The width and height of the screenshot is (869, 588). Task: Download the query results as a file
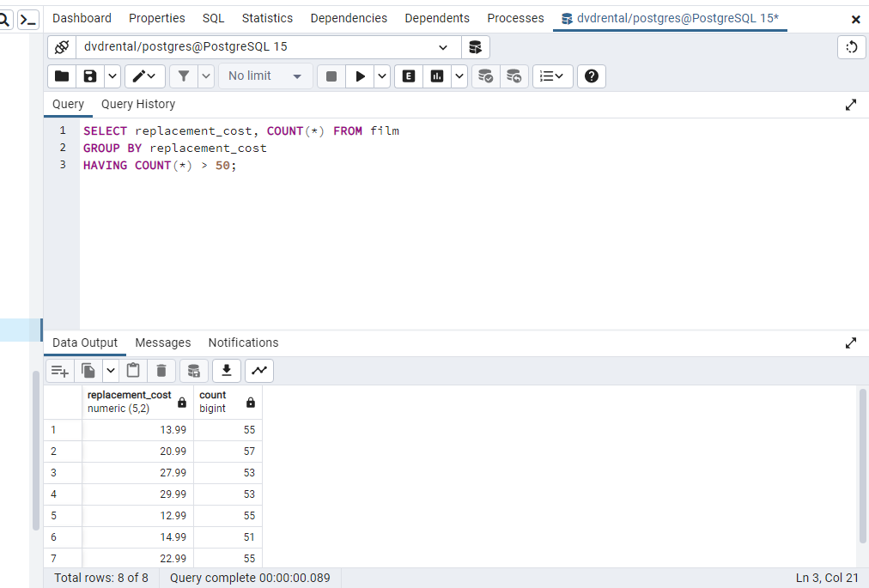point(227,370)
